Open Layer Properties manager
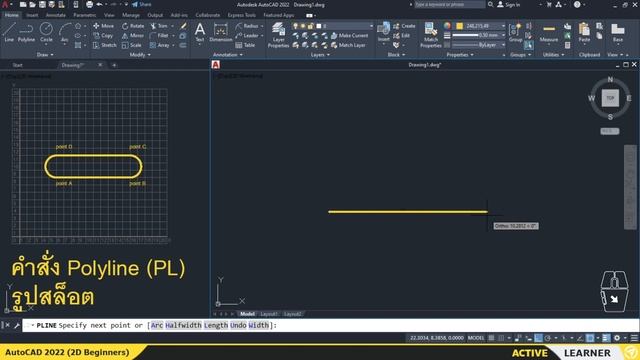This screenshot has width=640, height=360. [278, 35]
